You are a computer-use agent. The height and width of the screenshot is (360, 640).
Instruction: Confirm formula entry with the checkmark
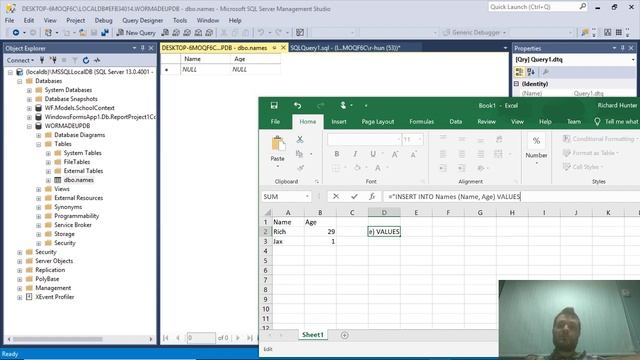[x=354, y=197]
